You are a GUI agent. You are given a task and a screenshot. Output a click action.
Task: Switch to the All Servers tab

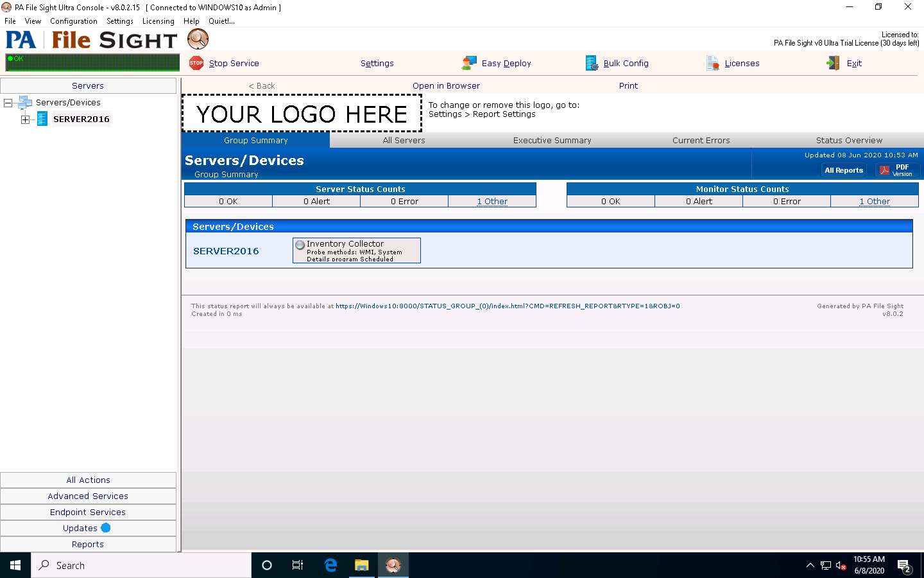(x=404, y=140)
